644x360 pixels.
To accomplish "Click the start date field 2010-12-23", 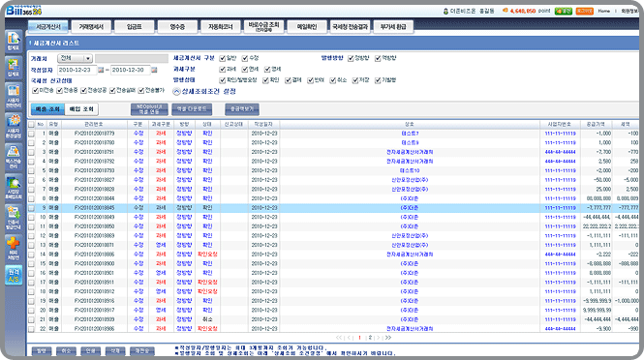I will point(77,70).
